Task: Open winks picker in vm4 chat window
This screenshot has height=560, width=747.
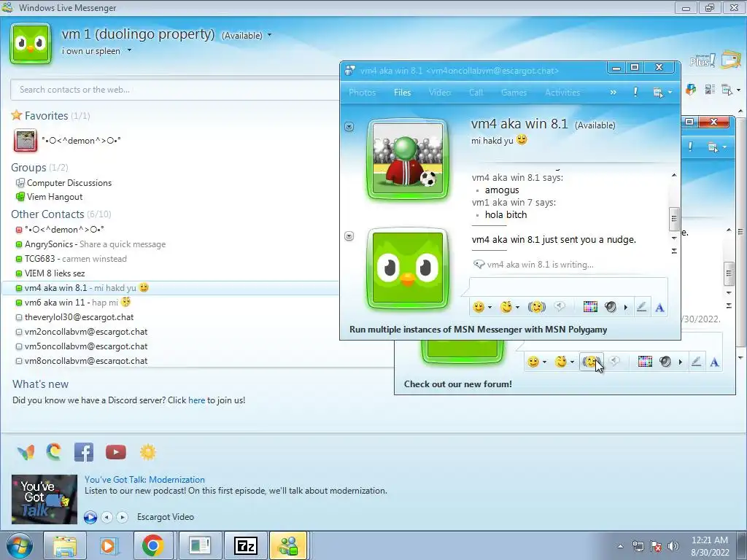Action: point(506,307)
